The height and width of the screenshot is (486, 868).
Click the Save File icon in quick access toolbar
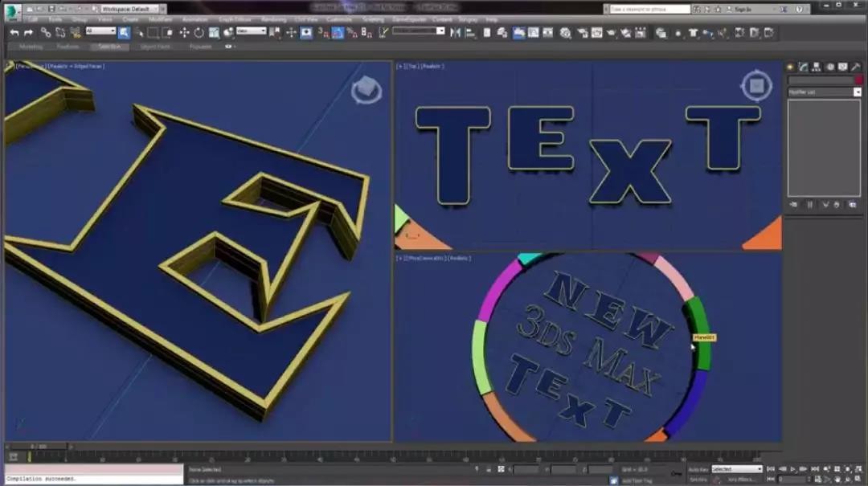point(51,9)
